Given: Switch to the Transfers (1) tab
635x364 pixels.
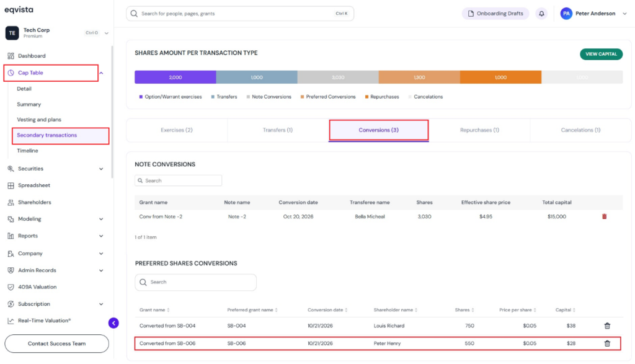Looking at the screenshot, I should click(277, 130).
